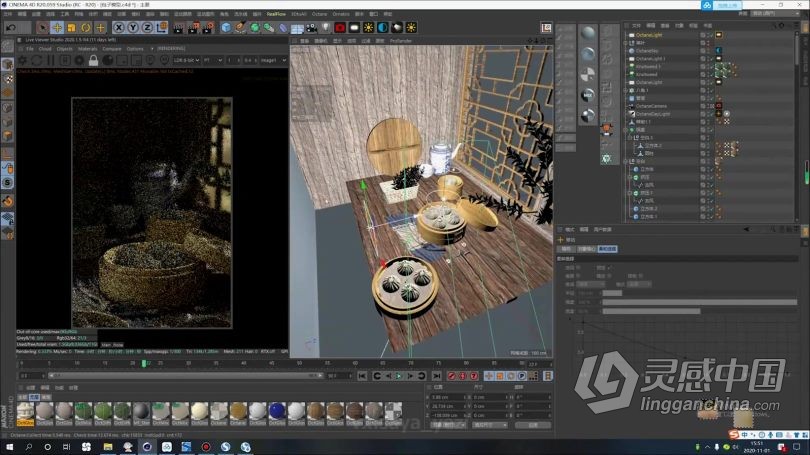Open the left dropdown below the coordinate fields

(x=448, y=425)
